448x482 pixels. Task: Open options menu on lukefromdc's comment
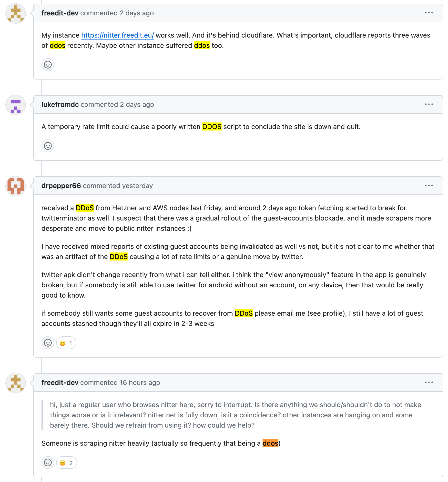(429, 104)
